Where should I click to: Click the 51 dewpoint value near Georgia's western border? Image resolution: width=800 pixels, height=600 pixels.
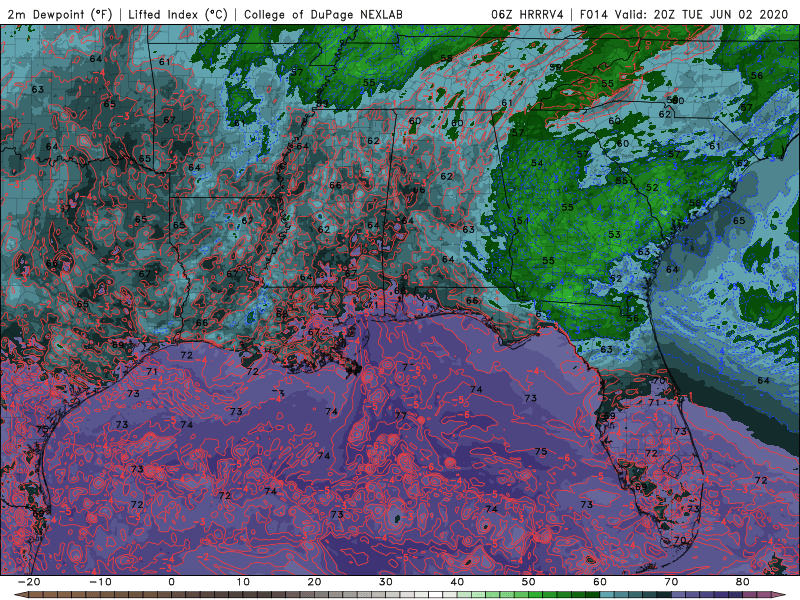click(x=523, y=221)
